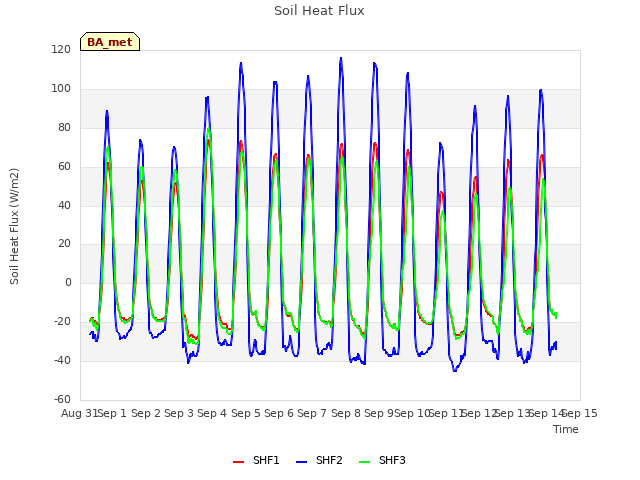The height and width of the screenshot is (480, 640).
Task: Click the -60 y-axis tick value
Action: pos(62,399)
